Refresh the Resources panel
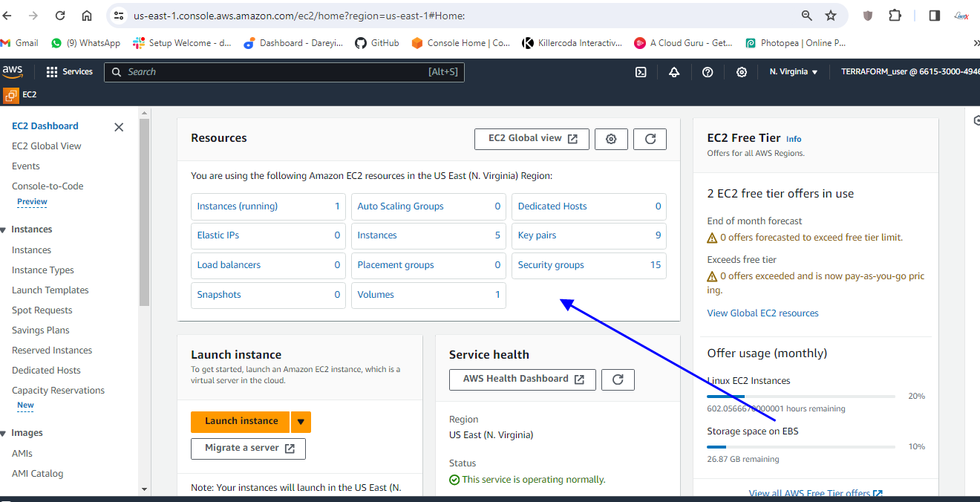The height and width of the screenshot is (502, 980). pyautogui.click(x=650, y=139)
